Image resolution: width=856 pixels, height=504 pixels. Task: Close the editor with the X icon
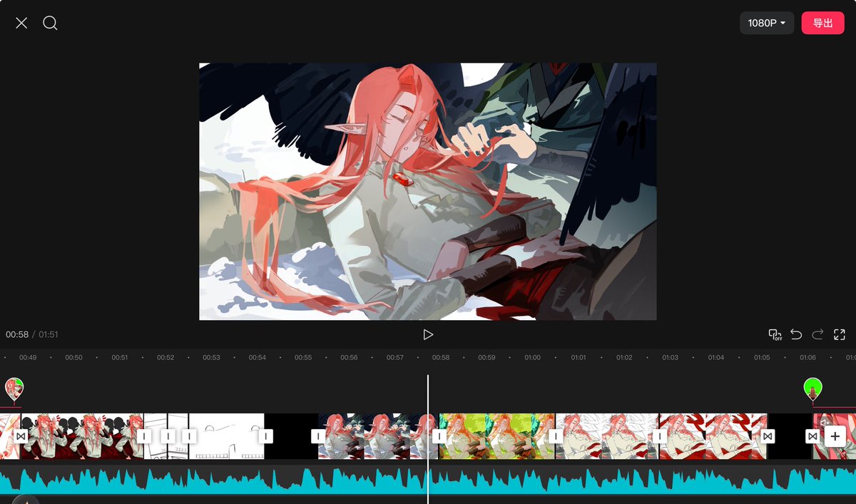21,23
